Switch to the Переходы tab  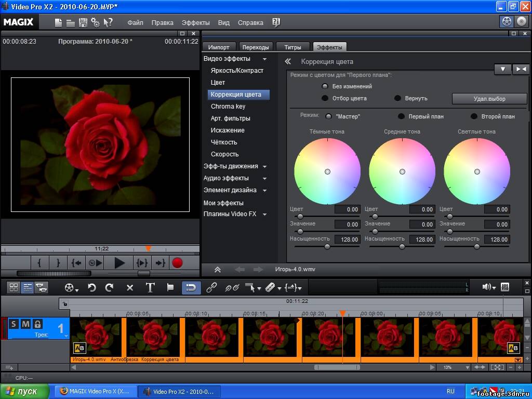click(x=256, y=47)
